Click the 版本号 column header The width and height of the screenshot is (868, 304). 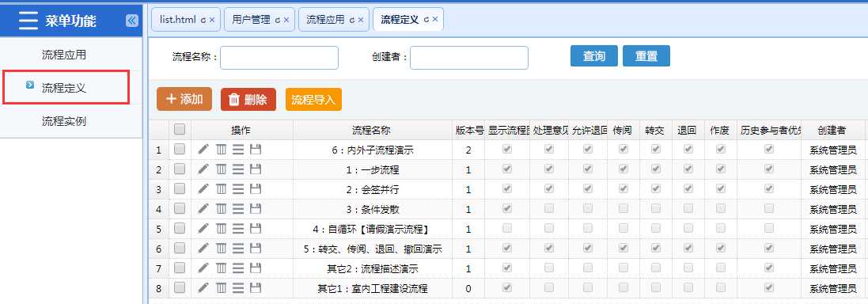pyautogui.click(x=469, y=130)
